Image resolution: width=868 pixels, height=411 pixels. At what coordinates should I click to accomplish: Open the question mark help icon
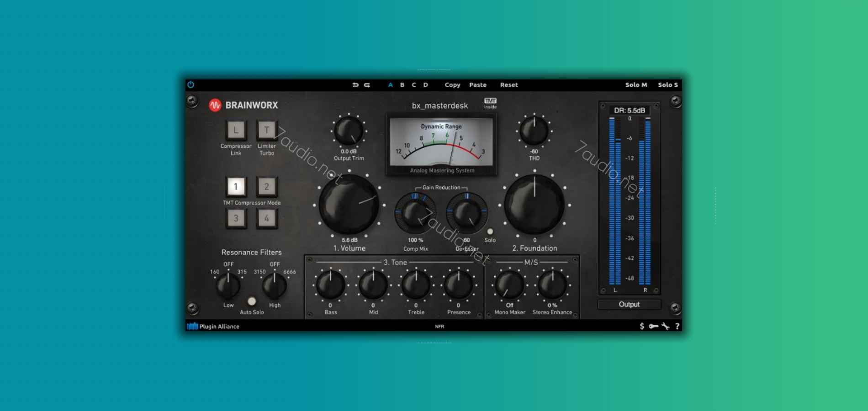pos(677,326)
